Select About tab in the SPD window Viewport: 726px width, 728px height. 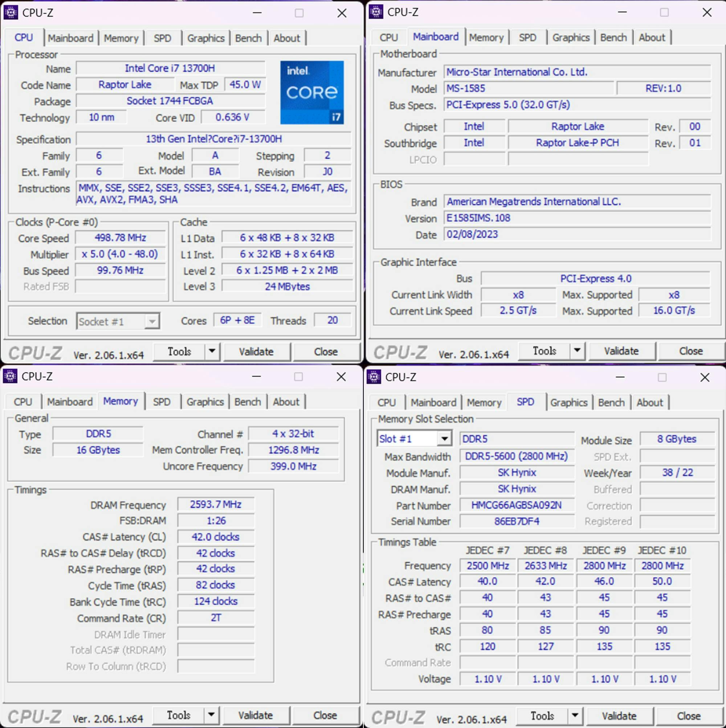click(650, 402)
